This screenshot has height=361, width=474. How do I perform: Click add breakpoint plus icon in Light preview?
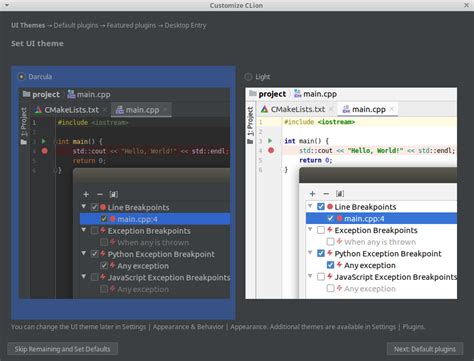pyautogui.click(x=312, y=193)
